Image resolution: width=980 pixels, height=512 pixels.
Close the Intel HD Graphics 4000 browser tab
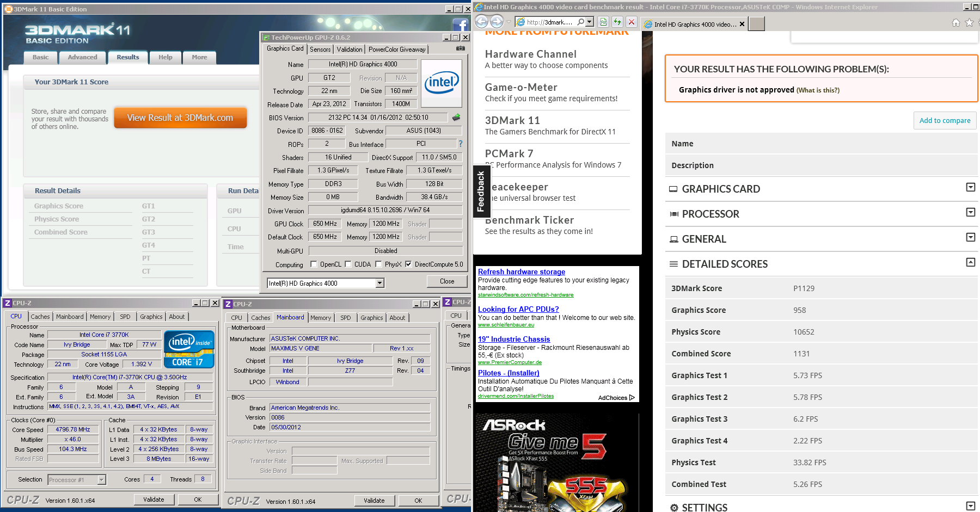[x=742, y=24]
